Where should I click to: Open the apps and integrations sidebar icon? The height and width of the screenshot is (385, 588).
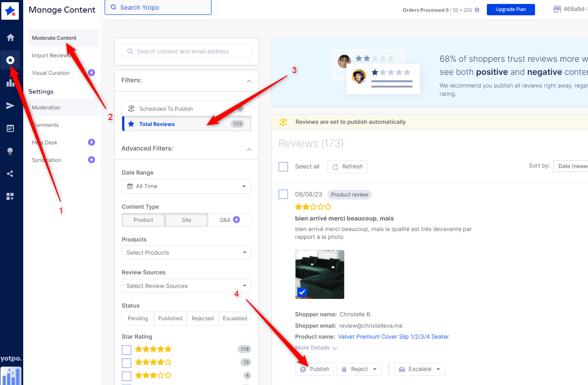[11, 196]
